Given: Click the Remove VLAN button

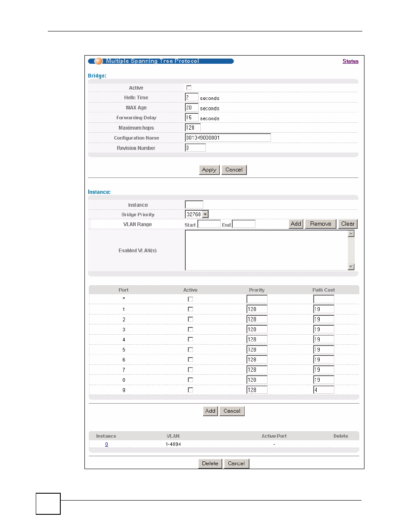Looking at the screenshot, I should pos(321,224).
